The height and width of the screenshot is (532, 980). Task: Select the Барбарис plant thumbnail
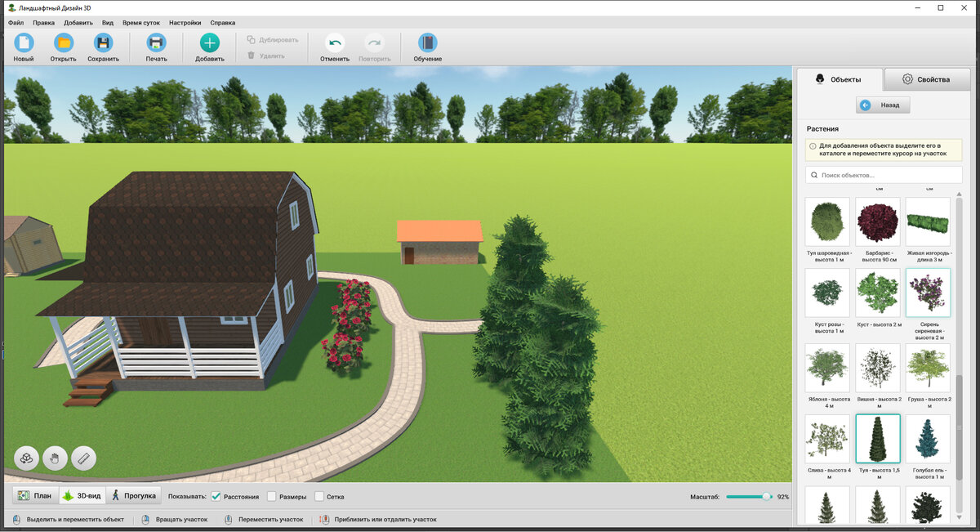point(878,221)
